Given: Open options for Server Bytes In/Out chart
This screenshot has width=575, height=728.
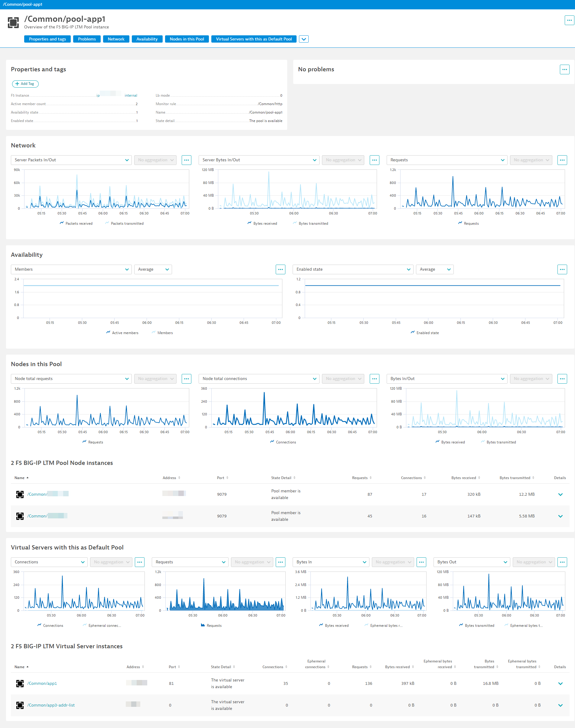Looking at the screenshot, I should [x=374, y=160].
